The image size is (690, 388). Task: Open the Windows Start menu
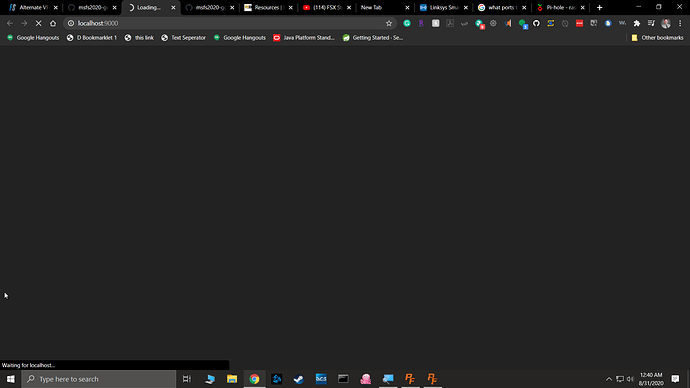11,379
